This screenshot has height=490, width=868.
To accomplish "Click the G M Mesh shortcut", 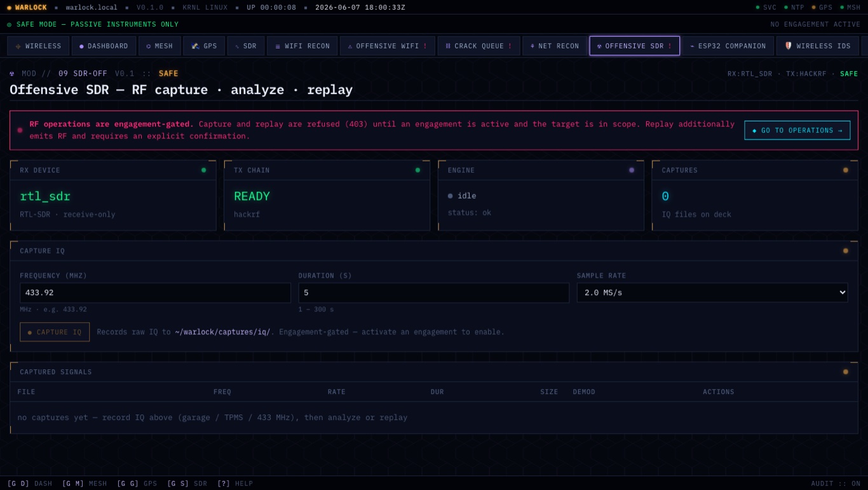I will (85, 484).
